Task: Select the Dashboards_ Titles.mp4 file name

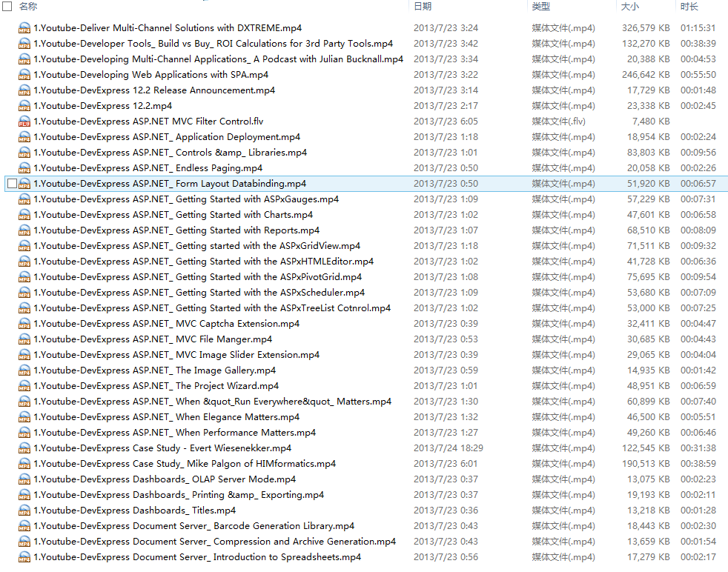Action: click(135, 511)
